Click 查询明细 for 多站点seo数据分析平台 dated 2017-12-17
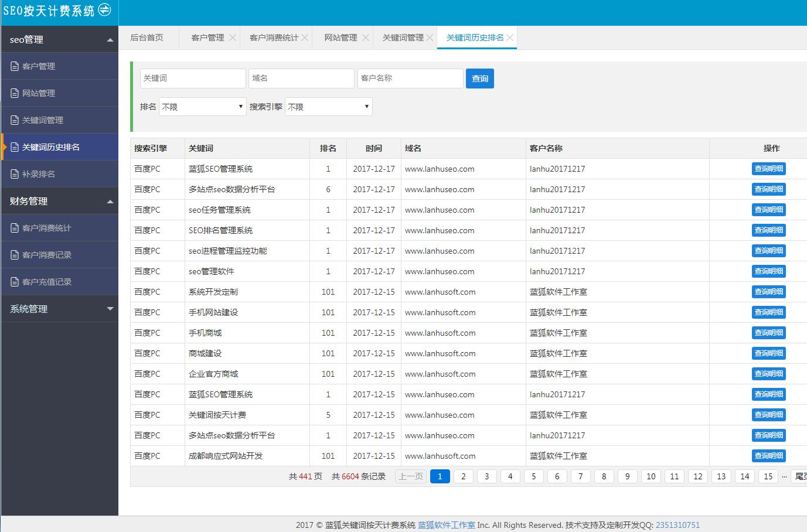Screen dimensions: 807x532 click(x=769, y=189)
